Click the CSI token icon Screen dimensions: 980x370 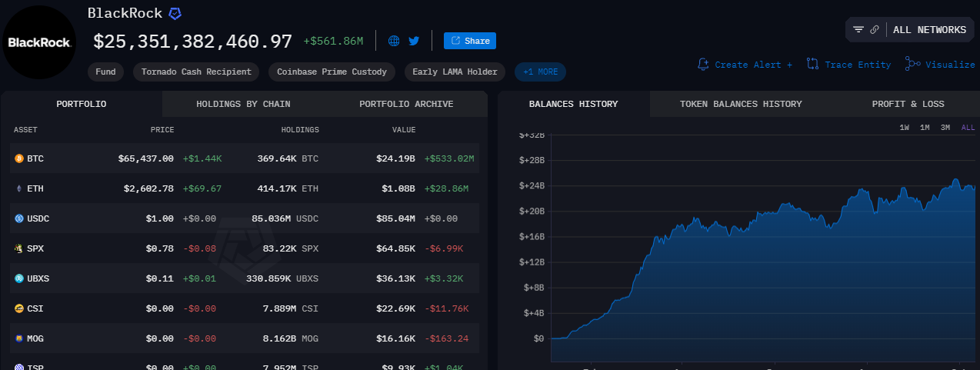pyautogui.click(x=19, y=308)
